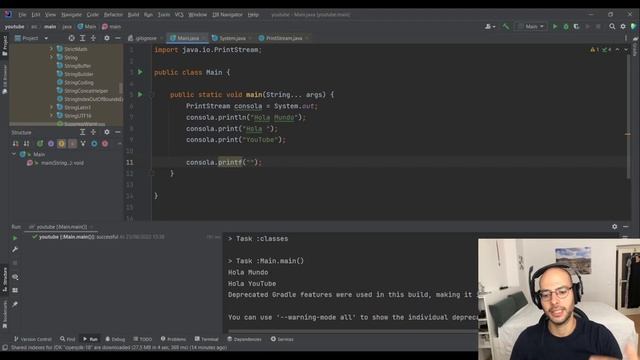Screen dimensions: 640x360
Task: Toggle the branching arrows filter in Structure toolbar
Action: point(83,144)
